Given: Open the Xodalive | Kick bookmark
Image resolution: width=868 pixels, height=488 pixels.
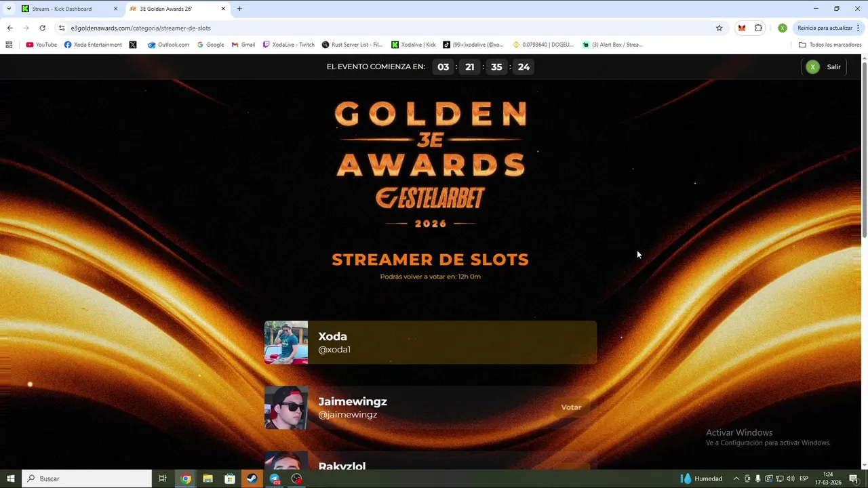Looking at the screenshot, I should click(414, 45).
